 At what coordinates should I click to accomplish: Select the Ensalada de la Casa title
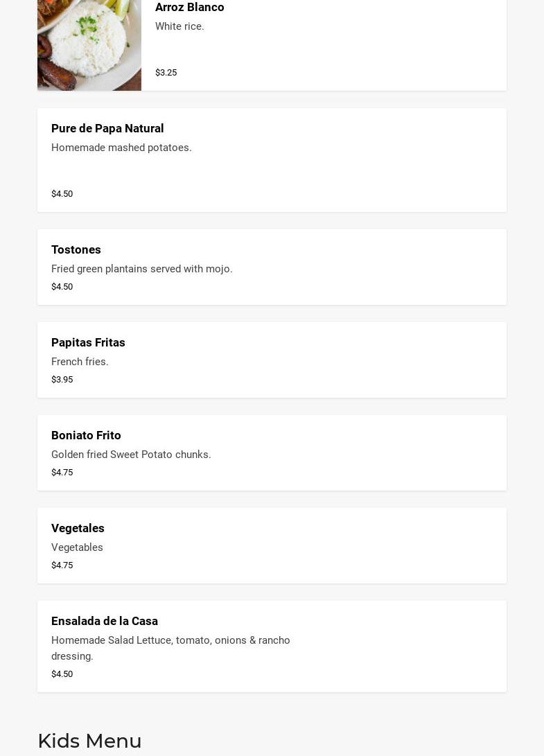105,621
